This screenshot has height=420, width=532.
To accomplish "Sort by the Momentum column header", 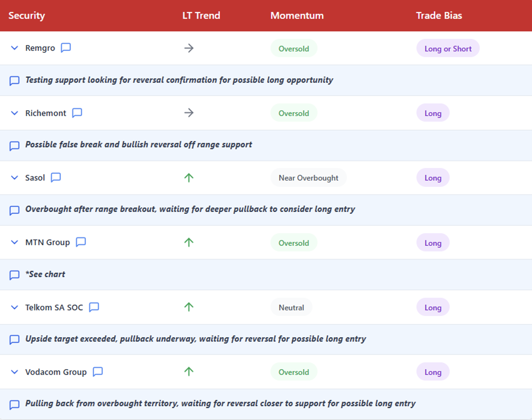I will (297, 16).
